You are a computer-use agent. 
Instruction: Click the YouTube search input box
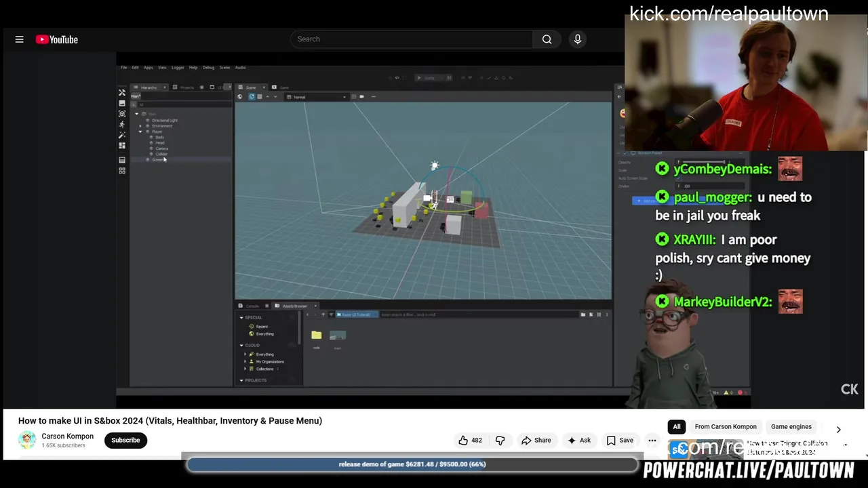click(412, 39)
